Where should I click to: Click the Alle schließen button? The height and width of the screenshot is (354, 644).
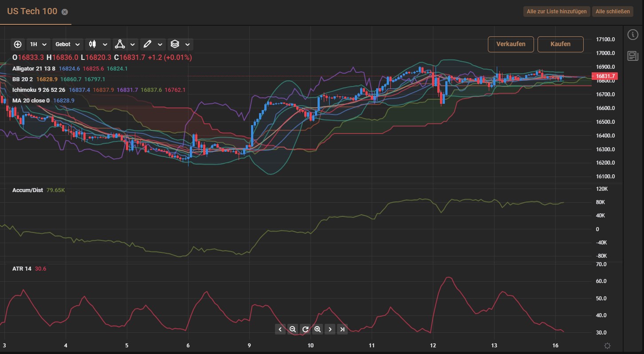pyautogui.click(x=613, y=12)
